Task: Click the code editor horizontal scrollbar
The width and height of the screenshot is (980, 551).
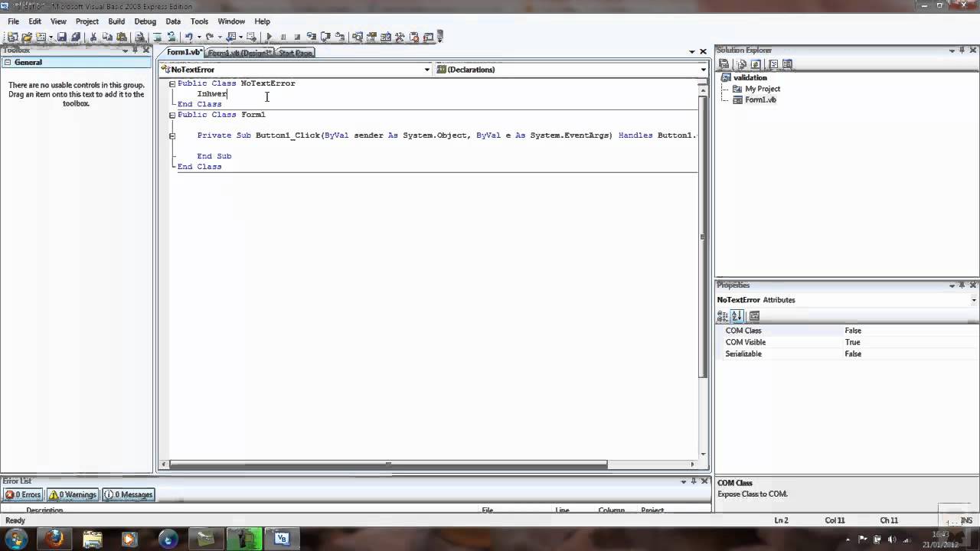Action: click(388, 464)
